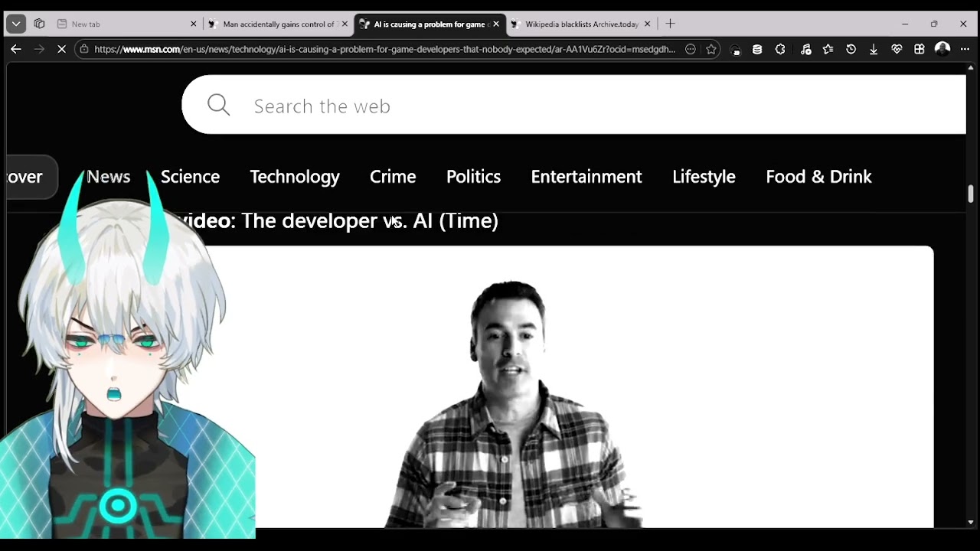Open the workspaces icon beside tab actions
Viewport: 980px width, 551px height.
click(x=40, y=24)
